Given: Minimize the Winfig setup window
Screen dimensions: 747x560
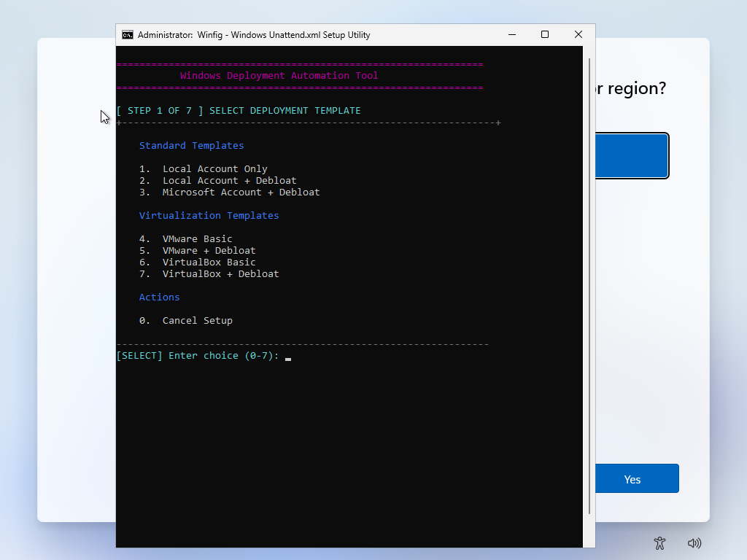Looking at the screenshot, I should coord(511,34).
